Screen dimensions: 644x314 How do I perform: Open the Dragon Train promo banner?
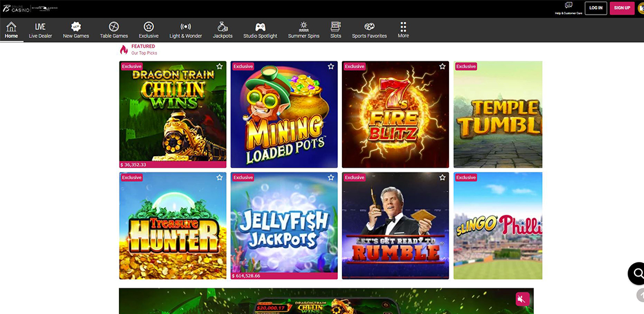tap(326, 301)
